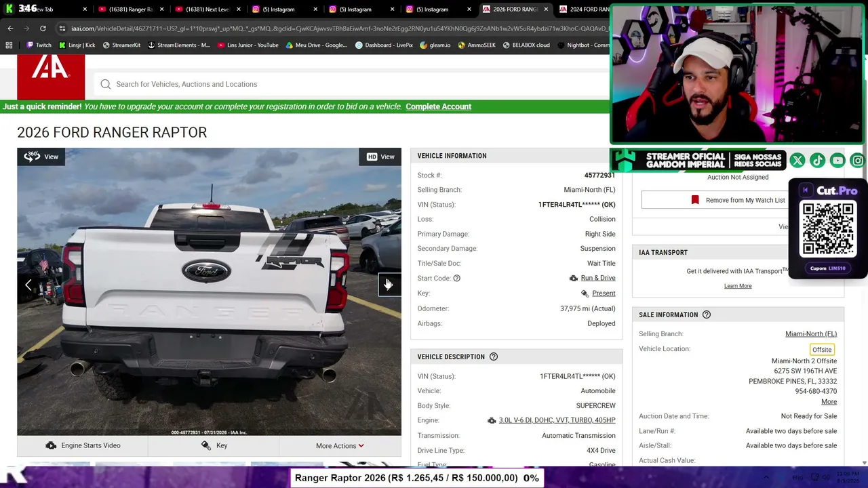Click the engine icon beside 3.0L V-6 link

pos(492,420)
